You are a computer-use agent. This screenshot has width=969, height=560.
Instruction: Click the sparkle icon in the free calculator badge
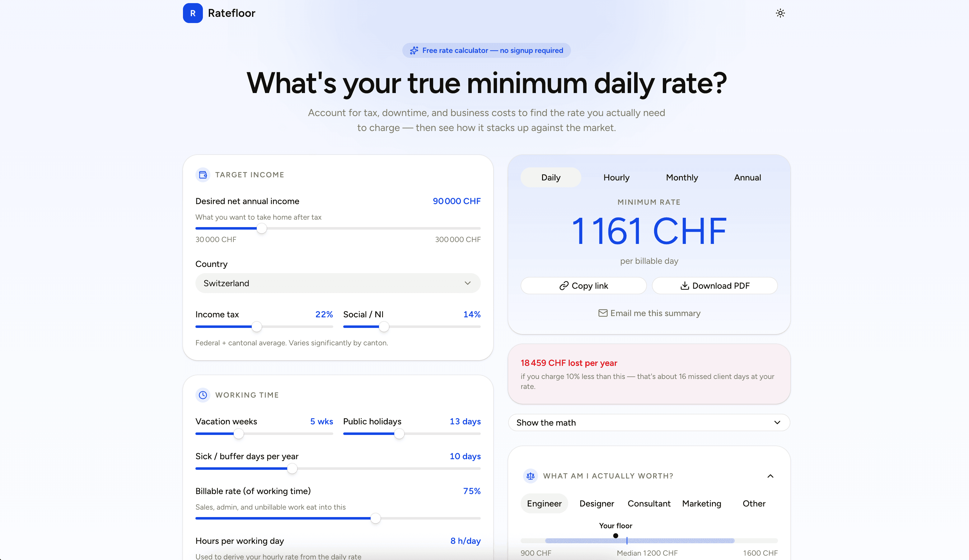[414, 50]
